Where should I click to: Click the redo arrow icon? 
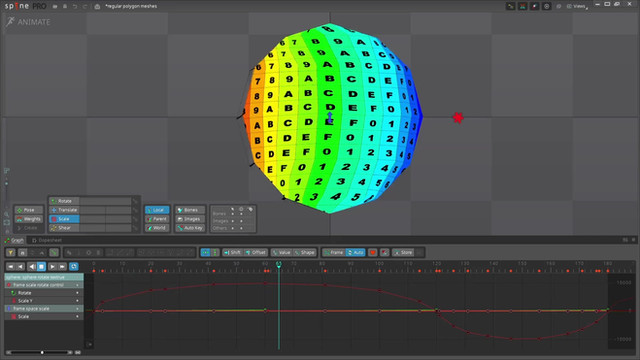click(85, 6)
